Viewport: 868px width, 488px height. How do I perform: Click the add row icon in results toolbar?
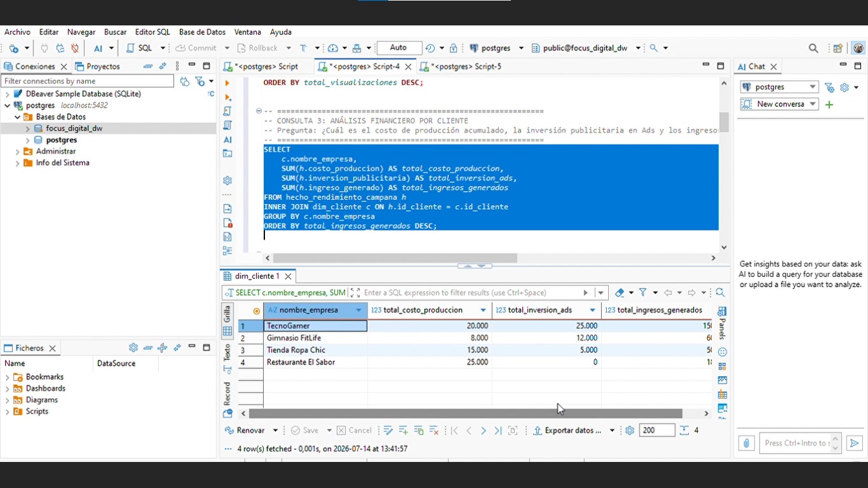point(403,430)
